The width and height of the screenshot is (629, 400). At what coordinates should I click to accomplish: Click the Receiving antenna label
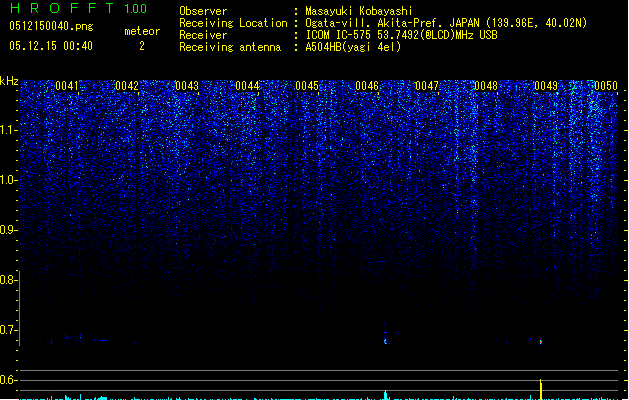click(x=230, y=47)
